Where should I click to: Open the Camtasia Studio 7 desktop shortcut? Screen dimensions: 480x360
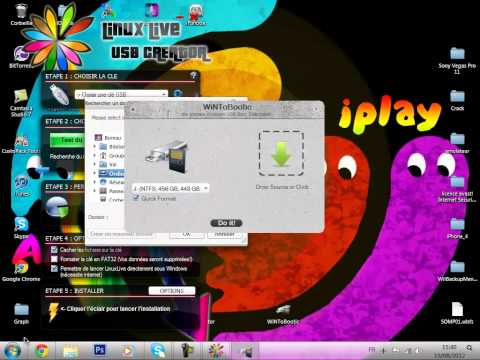click(21, 103)
